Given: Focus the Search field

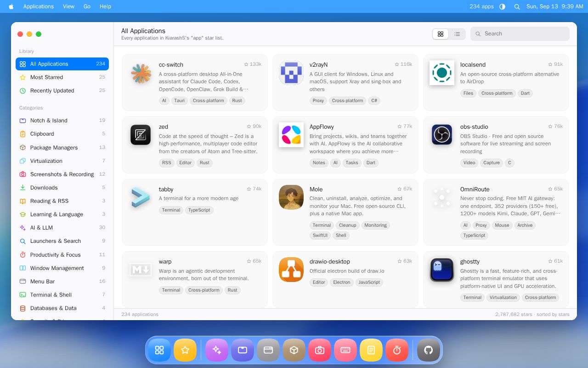Looking at the screenshot, I should click(x=520, y=34).
